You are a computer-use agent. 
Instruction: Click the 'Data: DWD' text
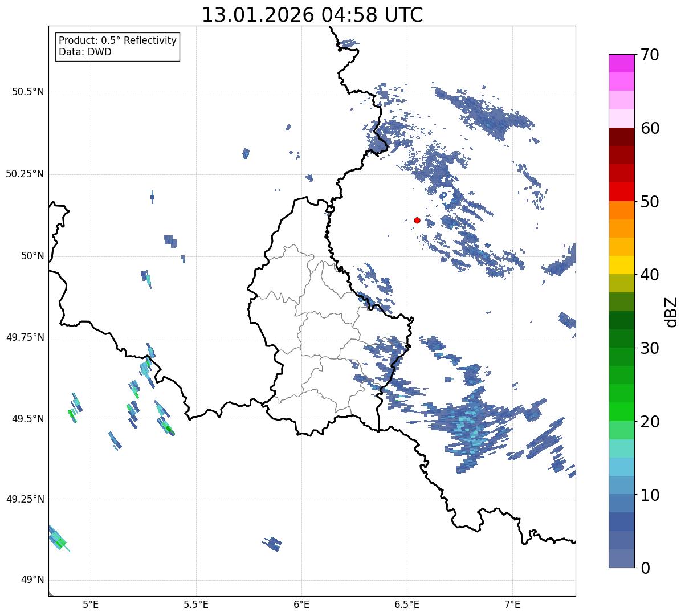pyautogui.click(x=85, y=52)
